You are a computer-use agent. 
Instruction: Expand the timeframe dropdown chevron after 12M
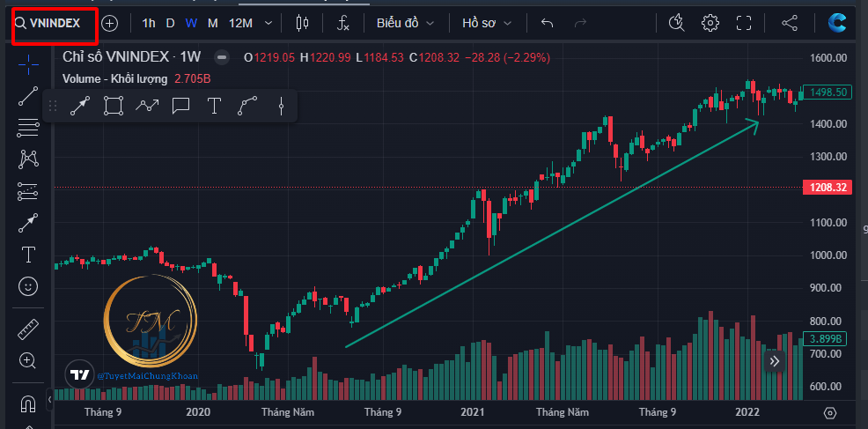(x=268, y=23)
